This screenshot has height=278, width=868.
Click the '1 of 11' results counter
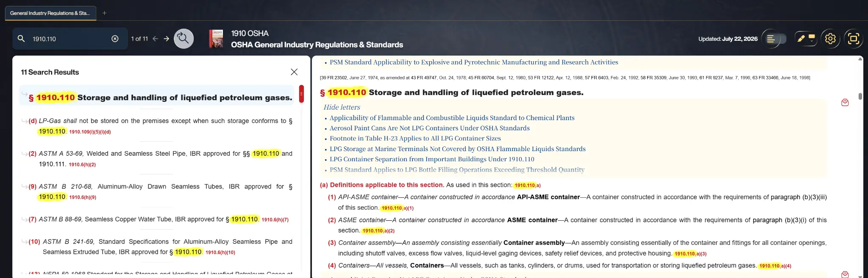(x=139, y=39)
